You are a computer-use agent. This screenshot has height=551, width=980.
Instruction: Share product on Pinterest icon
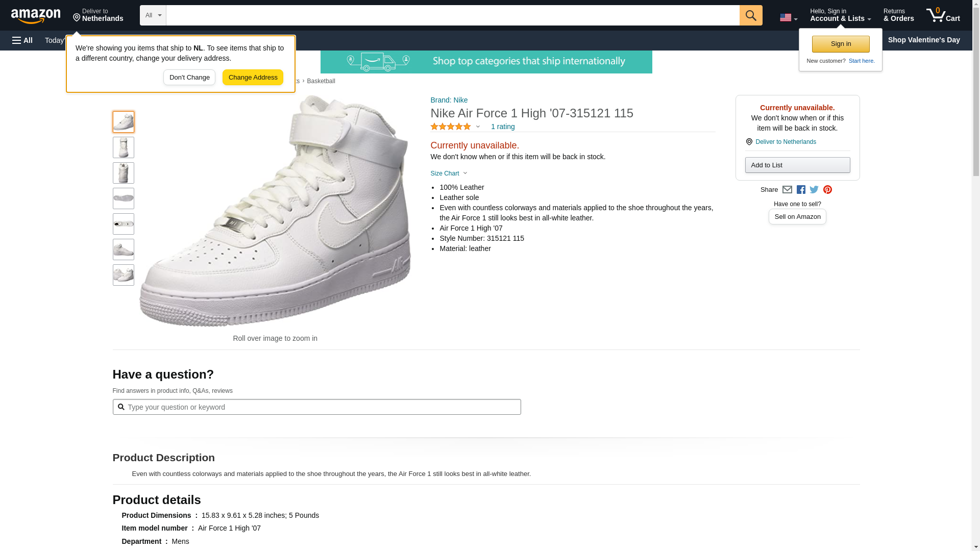click(x=827, y=190)
